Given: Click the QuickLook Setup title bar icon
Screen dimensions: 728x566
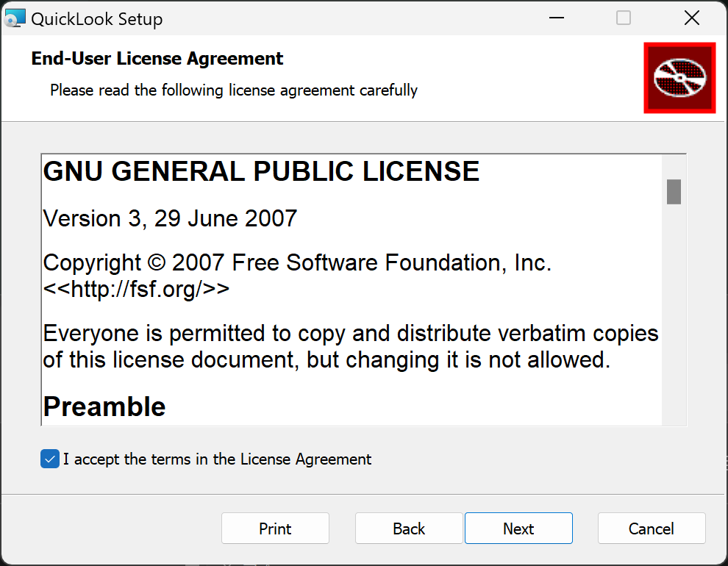Looking at the screenshot, I should click(x=15, y=18).
